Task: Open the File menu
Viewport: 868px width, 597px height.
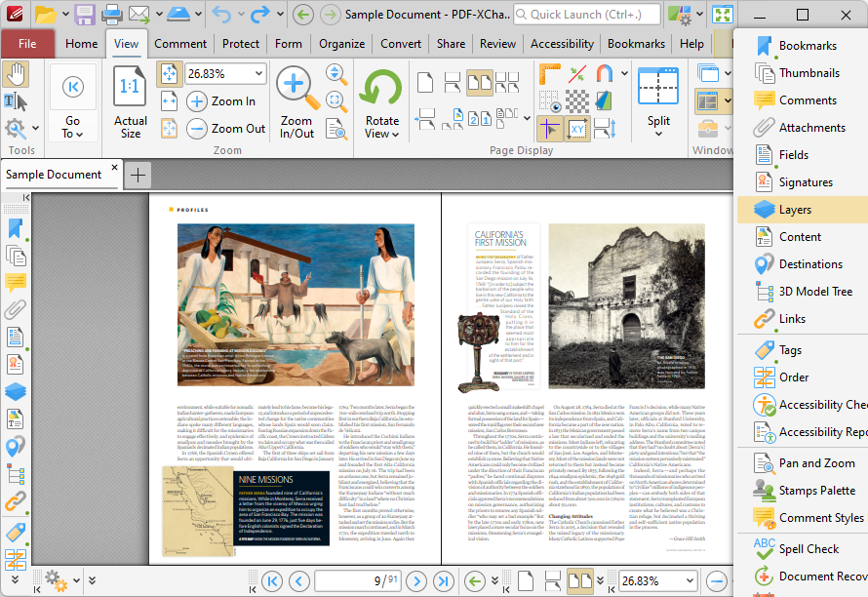Action: point(27,44)
